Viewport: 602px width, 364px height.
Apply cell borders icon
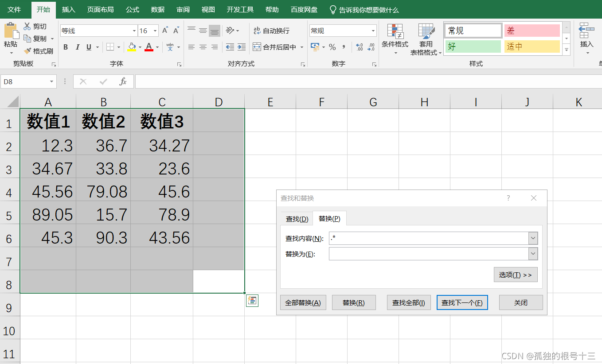point(110,47)
